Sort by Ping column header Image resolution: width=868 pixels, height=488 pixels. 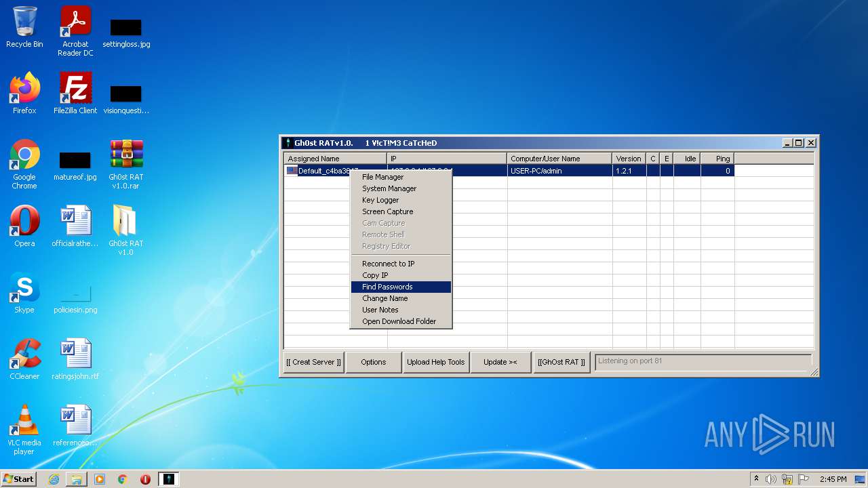pyautogui.click(x=717, y=159)
